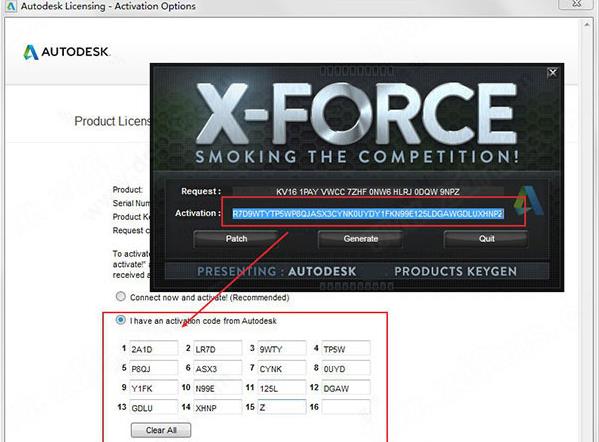Select 'I have an activation code' radio button
The height and width of the screenshot is (442, 599).
coord(120,320)
